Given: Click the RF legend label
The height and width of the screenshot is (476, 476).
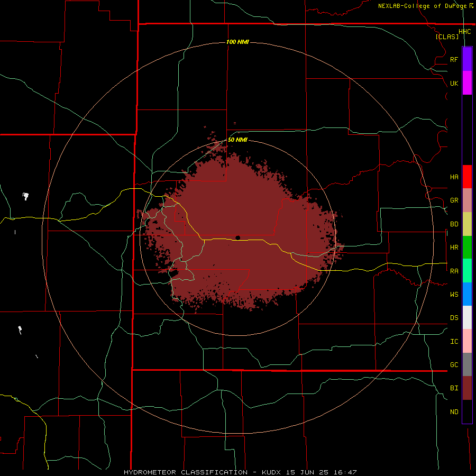Looking at the screenshot, I should [454, 59].
